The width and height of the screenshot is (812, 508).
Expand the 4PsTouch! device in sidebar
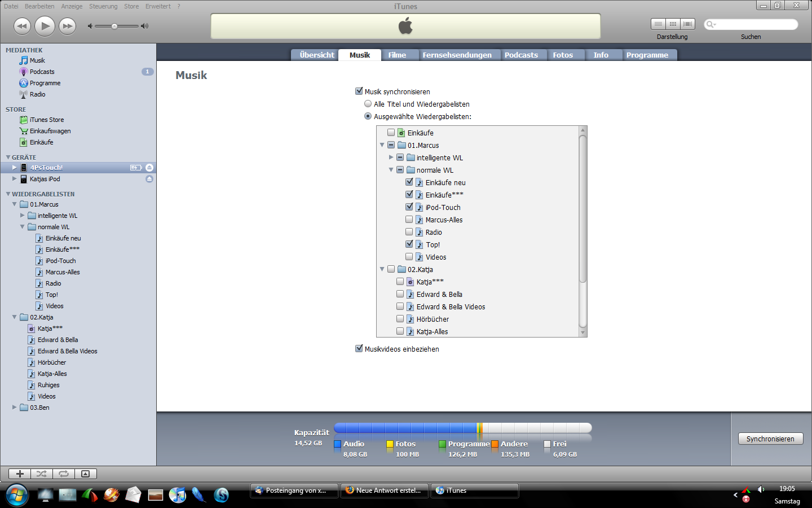[x=14, y=168]
